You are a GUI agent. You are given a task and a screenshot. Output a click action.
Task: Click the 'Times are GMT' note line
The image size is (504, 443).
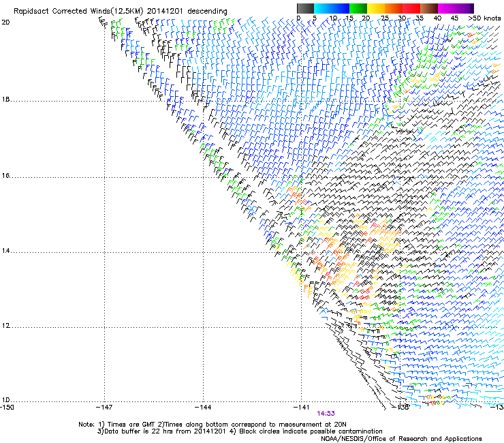point(212,425)
